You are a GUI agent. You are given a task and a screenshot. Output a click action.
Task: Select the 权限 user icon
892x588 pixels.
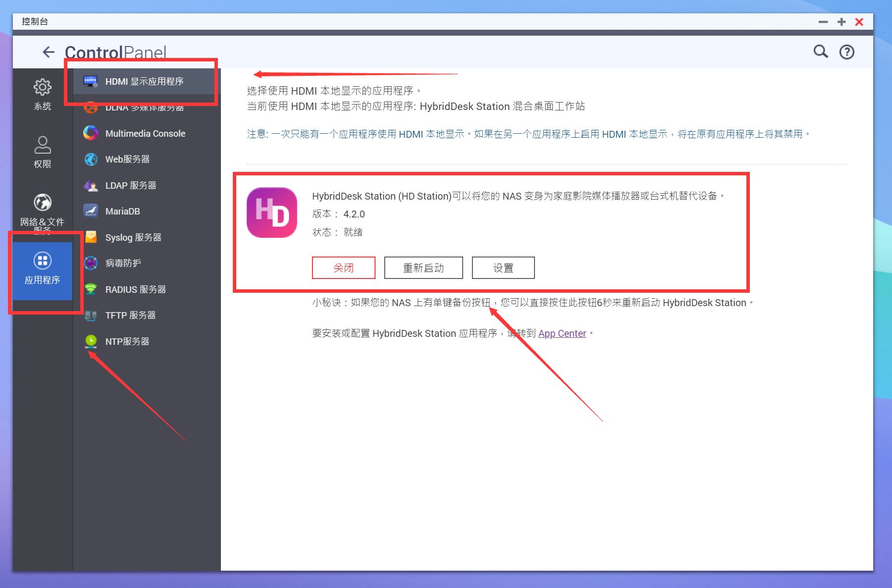(x=43, y=145)
